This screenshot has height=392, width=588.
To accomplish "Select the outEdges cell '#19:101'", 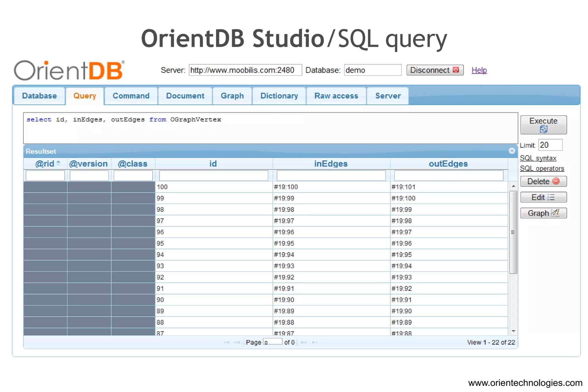I will coord(449,187).
